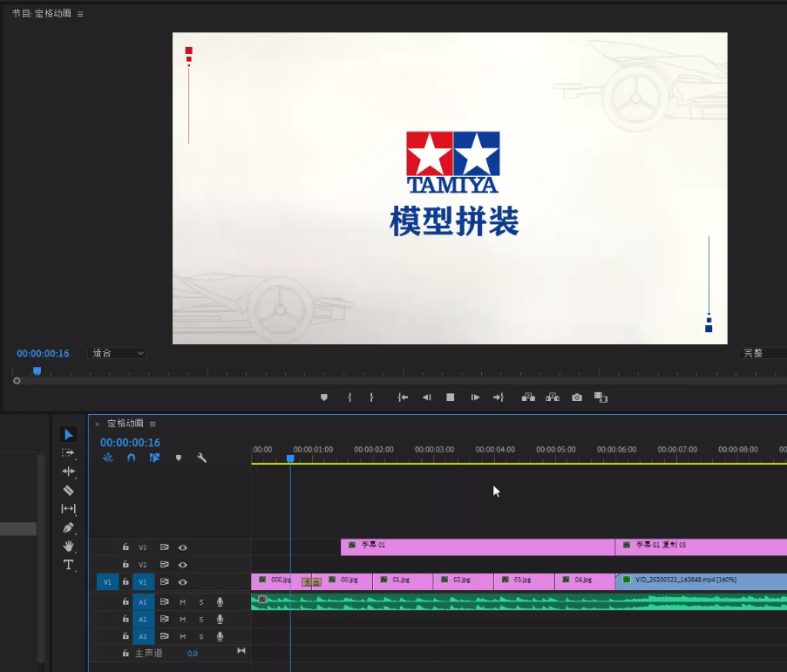Select the 定格动画 sequence tab

pos(126,424)
